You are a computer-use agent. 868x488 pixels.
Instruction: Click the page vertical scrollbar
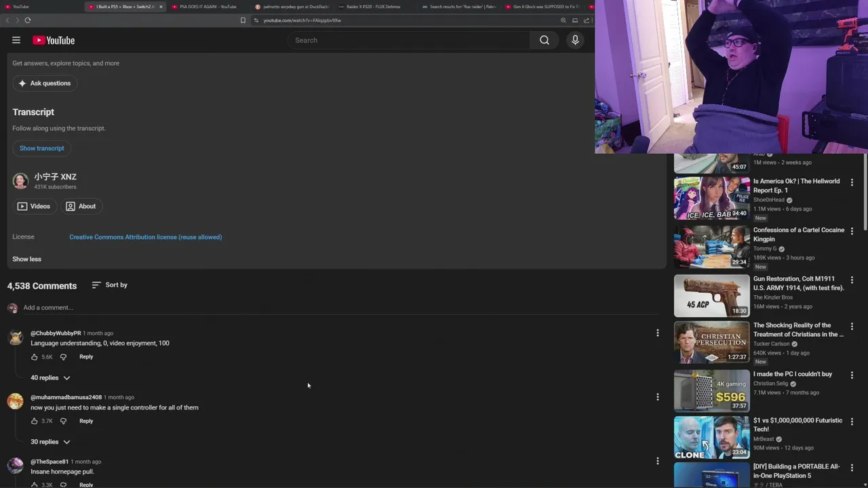pyautogui.click(x=865, y=193)
